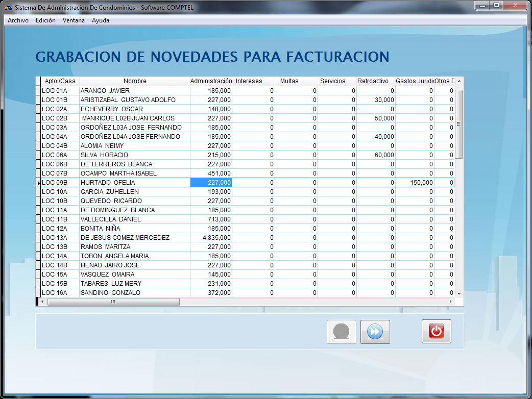
Task: Open the Edición menu
Action: tap(45, 20)
